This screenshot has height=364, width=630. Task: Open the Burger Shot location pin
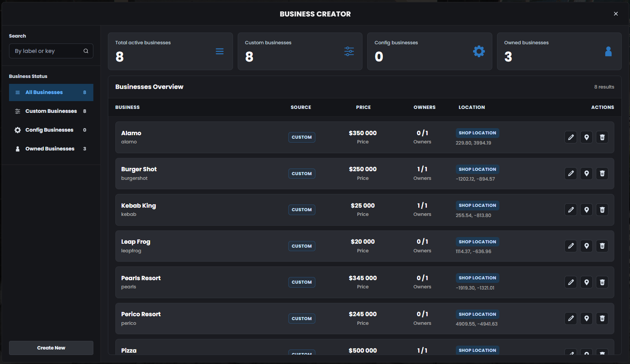tap(586, 174)
